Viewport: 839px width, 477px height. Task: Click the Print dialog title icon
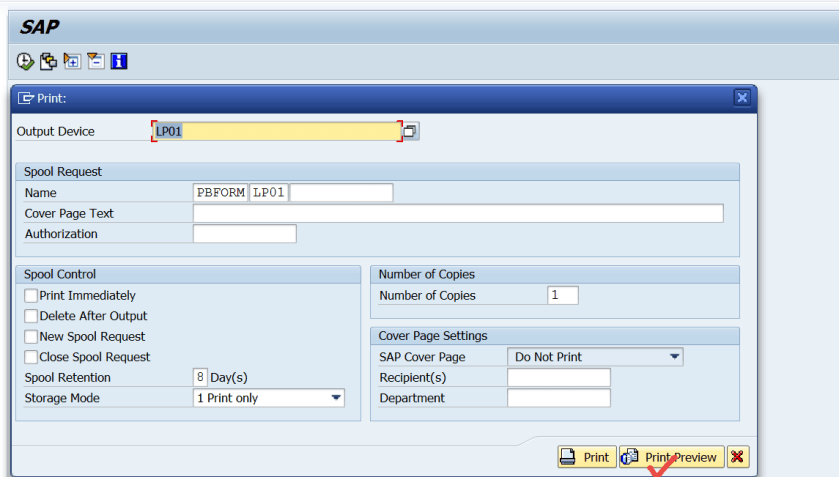26,99
